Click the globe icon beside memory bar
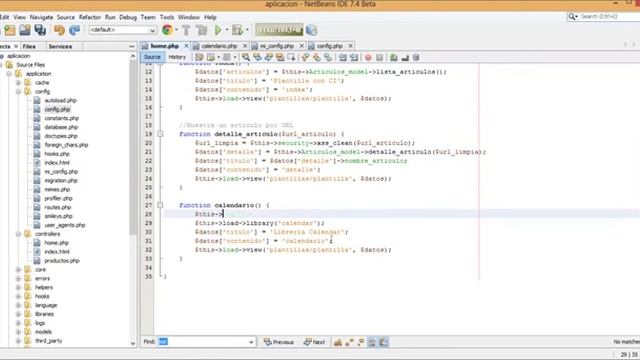This screenshot has height=360, width=640. (311, 30)
